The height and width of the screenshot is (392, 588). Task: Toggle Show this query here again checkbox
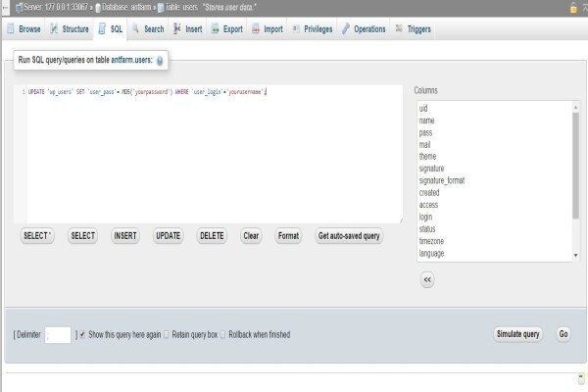pyautogui.click(x=82, y=334)
